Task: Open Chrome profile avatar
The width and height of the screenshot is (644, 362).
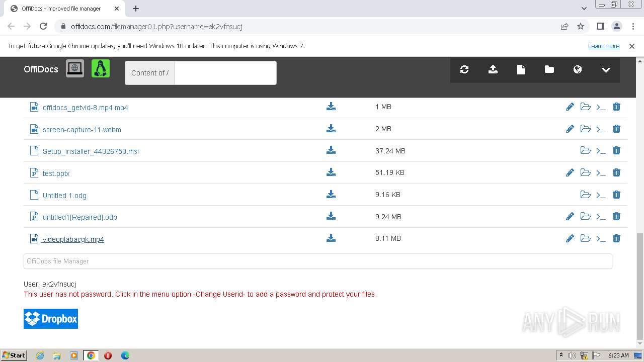Action: [x=616, y=26]
